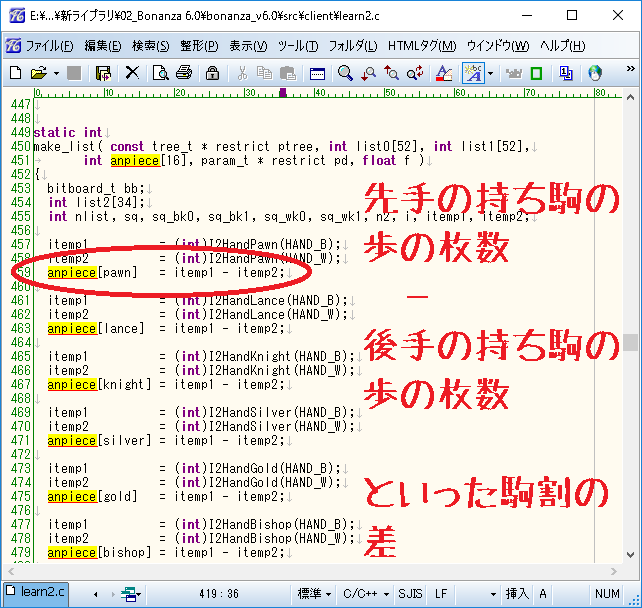Open the HTMLタグ(M) menu
Screen dimensions: 642x608
(x=422, y=46)
